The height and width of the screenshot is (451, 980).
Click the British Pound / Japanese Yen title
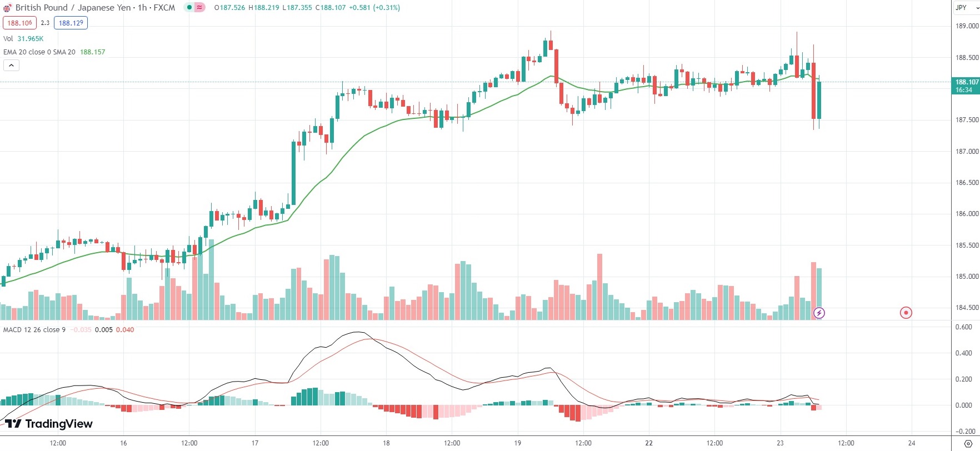coord(73,8)
